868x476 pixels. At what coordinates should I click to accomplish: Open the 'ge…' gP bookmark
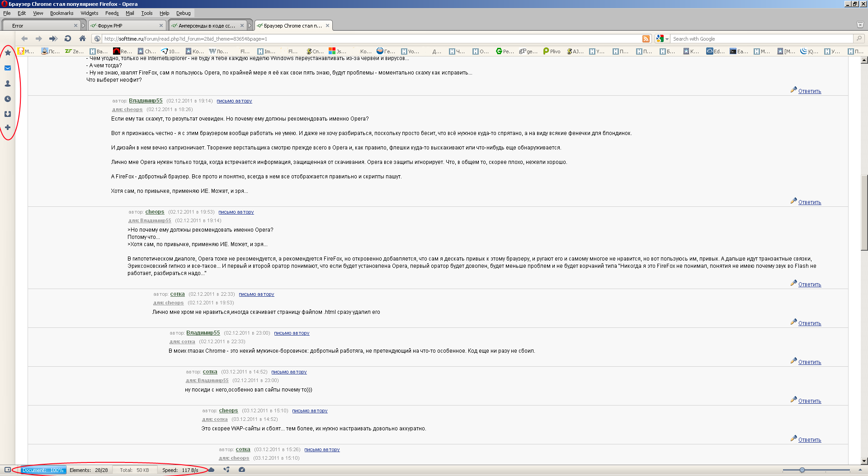coord(528,51)
